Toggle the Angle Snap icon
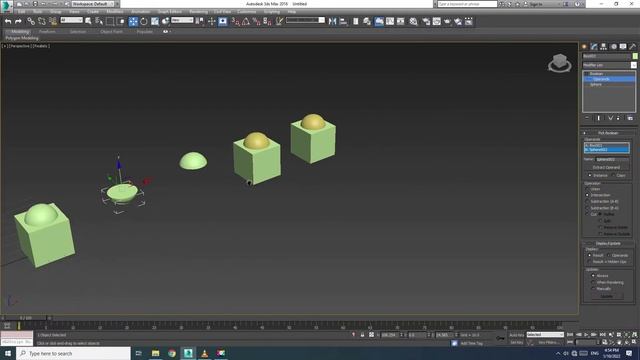Viewport: 640px width, 360px height. coord(246,22)
